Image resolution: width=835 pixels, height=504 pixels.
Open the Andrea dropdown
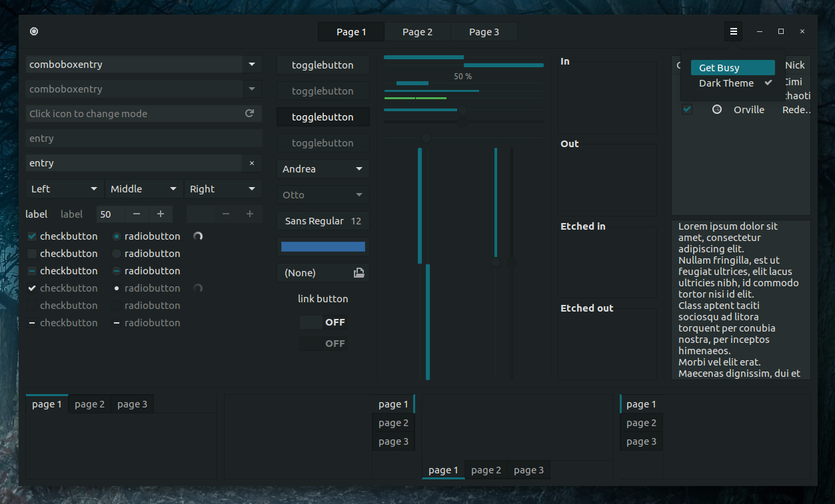(x=323, y=168)
